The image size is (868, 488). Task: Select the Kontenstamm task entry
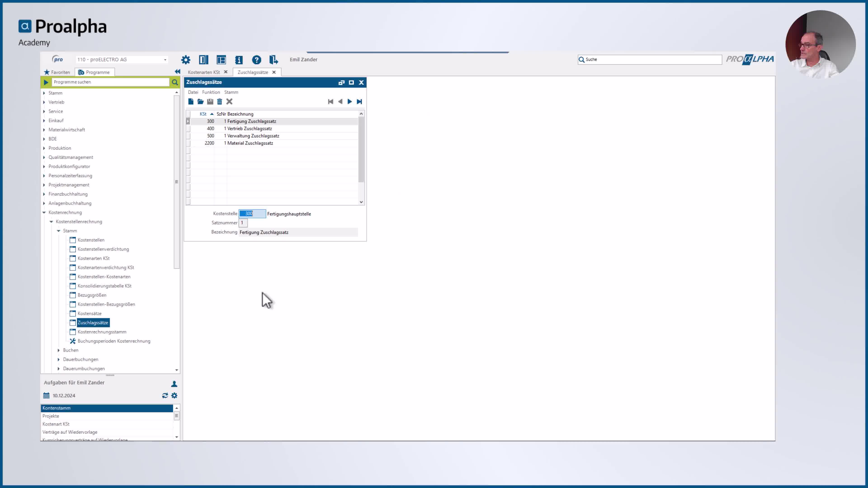click(x=107, y=408)
